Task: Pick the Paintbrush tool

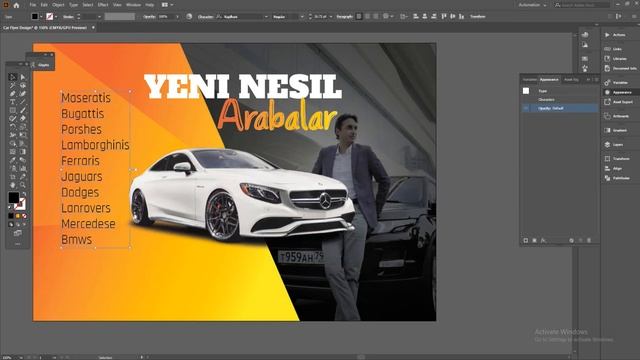Action: coord(23,110)
